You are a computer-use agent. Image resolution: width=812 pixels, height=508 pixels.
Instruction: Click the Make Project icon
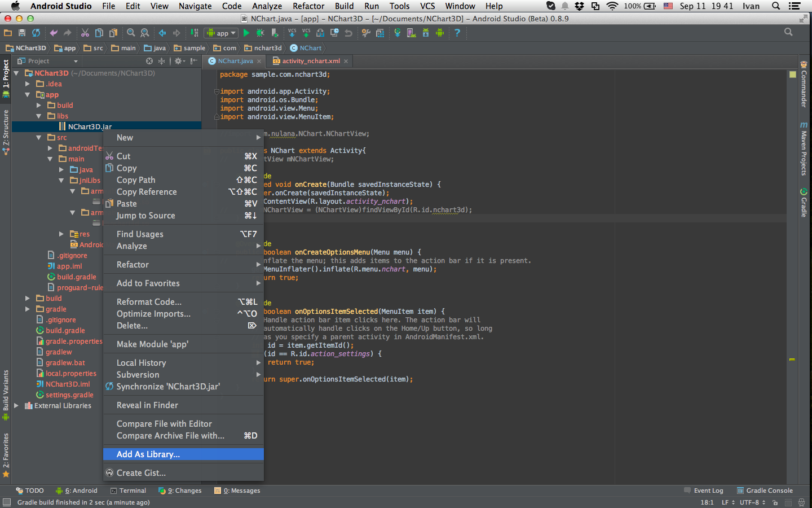coord(195,33)
